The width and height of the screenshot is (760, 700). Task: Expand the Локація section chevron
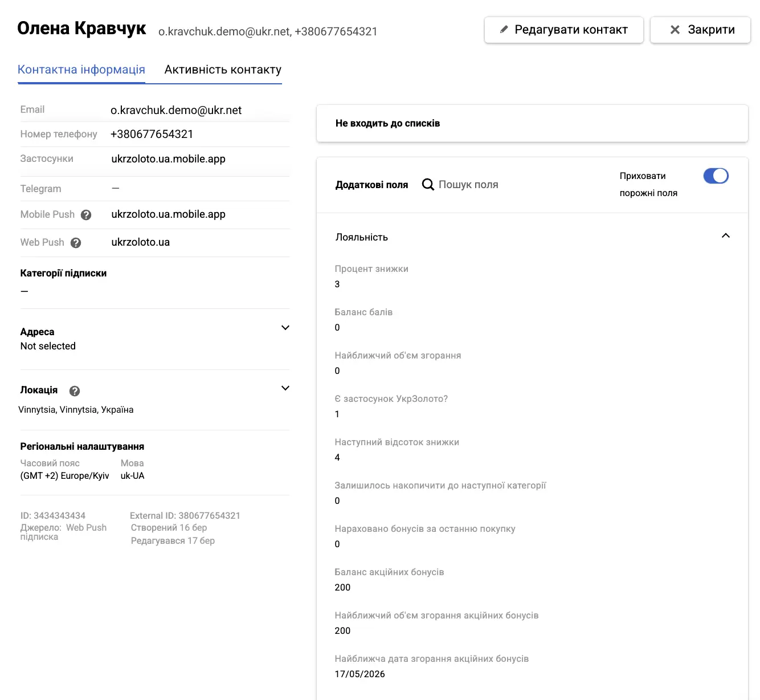[x=285, y=388]
